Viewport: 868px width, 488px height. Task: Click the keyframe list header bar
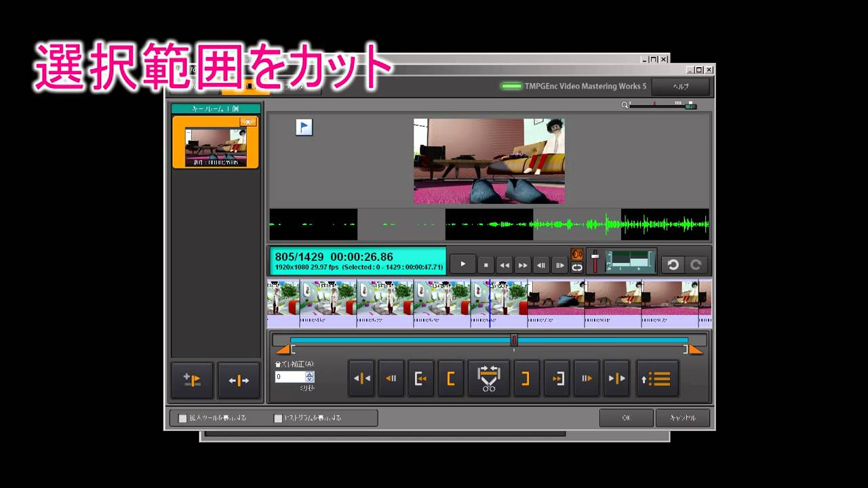pyautogui.click(x=216, y=108)
